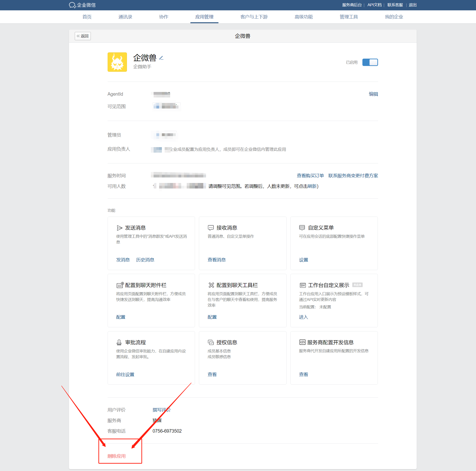Click the 审批流程 stamp icon
The image size is (476, 471).
click(119, 343)
